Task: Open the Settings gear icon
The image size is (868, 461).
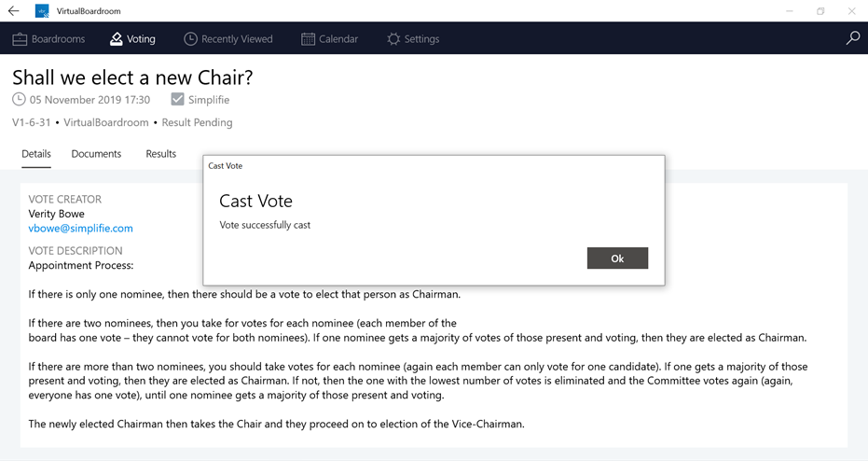Action: 393,39
